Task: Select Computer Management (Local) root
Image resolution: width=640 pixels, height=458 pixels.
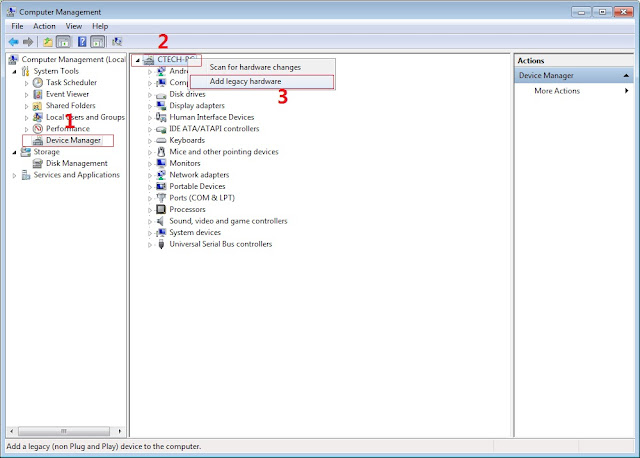Action: coord(73,59)
